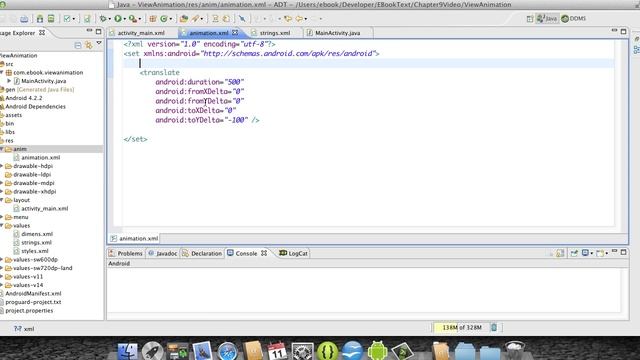Click the closing </set> tag line
The height and width of the screenshot is (360, 640).
pyautogui.click(x=136, y=139)
